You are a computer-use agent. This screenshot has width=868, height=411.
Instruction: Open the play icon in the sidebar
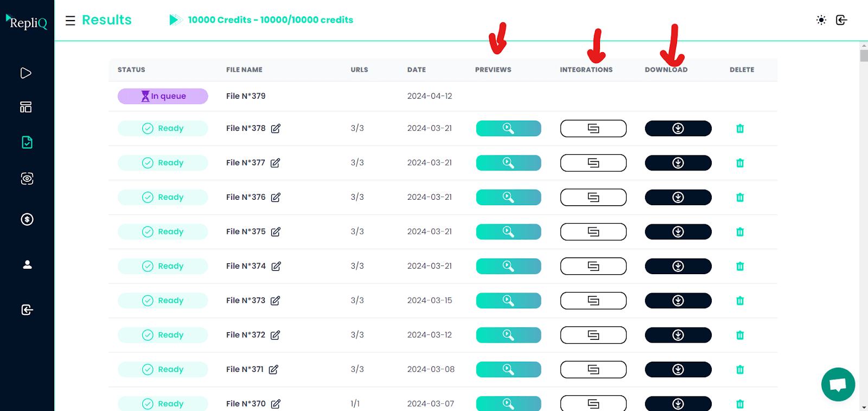coord(26,73)
